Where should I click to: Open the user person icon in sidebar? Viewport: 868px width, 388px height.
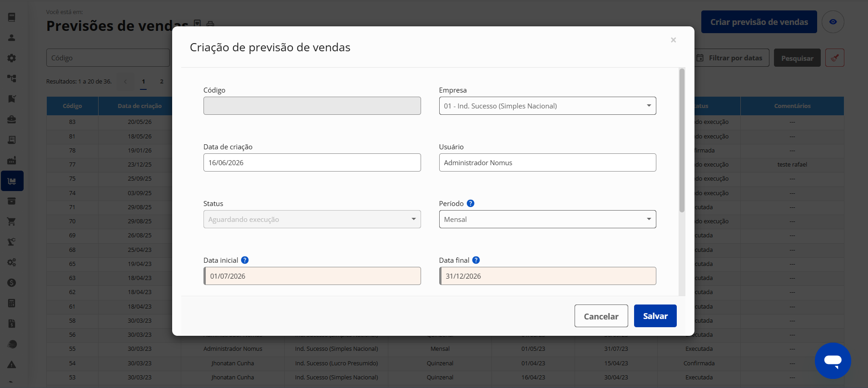click(x=12, y=38)
